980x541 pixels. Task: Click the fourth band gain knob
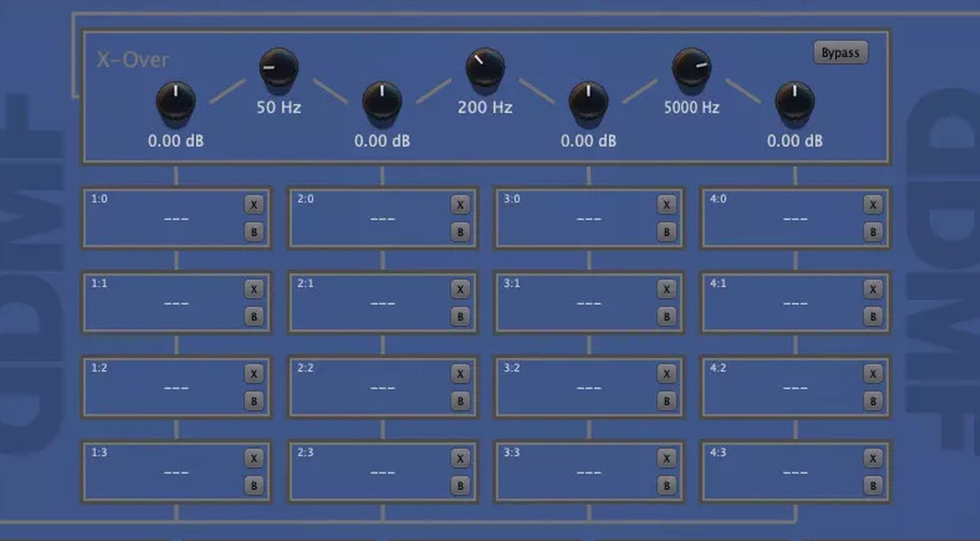pos(795,101)
